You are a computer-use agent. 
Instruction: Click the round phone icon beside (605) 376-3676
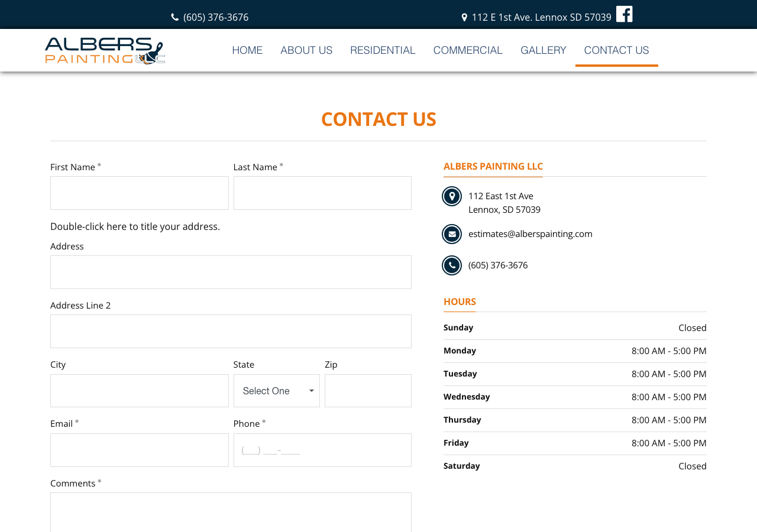[452, 265]
